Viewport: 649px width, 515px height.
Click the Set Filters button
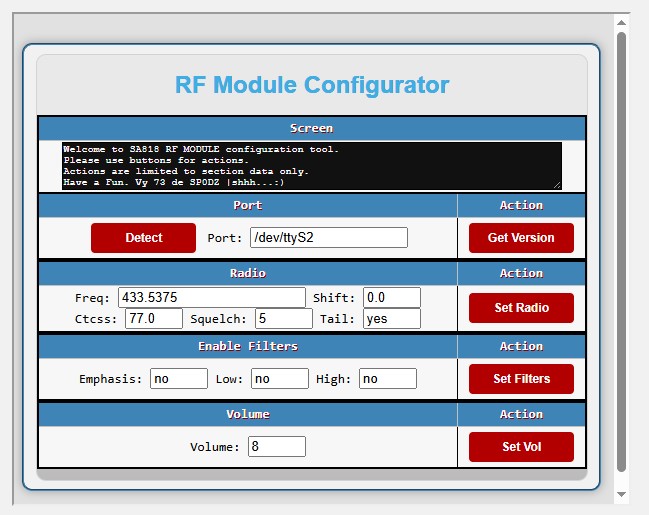[x=521, y=379]
